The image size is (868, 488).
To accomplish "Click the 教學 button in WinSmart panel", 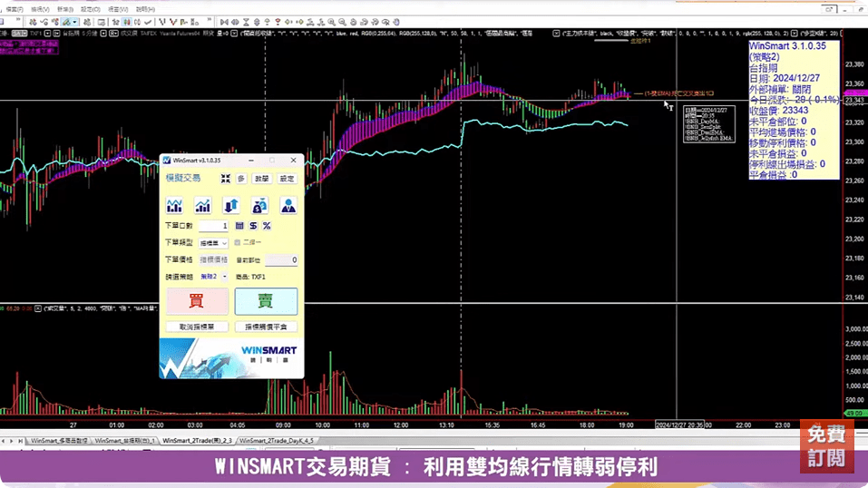I will point(261,179).
